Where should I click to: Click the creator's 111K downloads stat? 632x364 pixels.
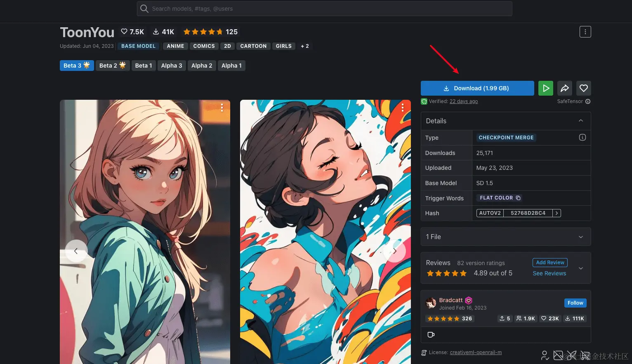574,319
